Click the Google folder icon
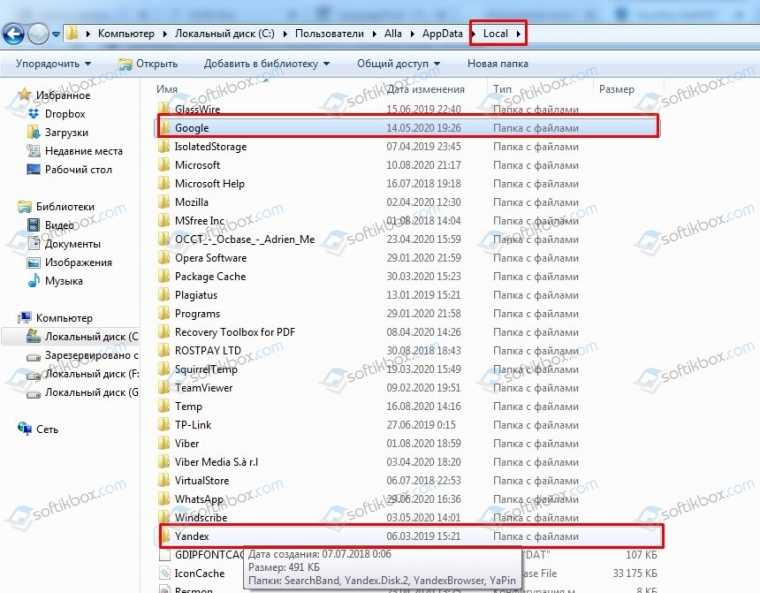 [x=164, y=128]
